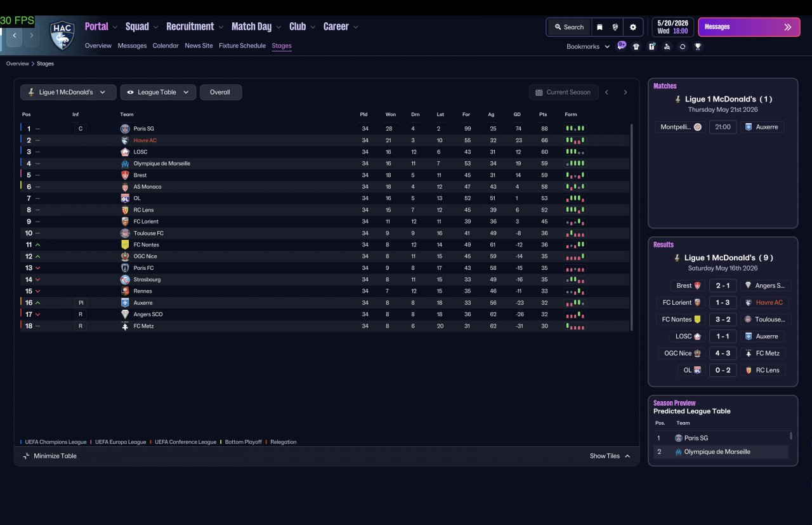Open the OGC Nice 4 - 3 score
This screenshot has height=525, width=812.
pos(723,354)
